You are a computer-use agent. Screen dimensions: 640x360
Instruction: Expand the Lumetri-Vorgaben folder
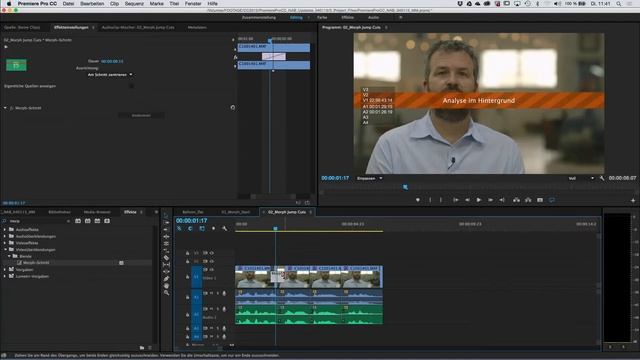tap(5, 276)
